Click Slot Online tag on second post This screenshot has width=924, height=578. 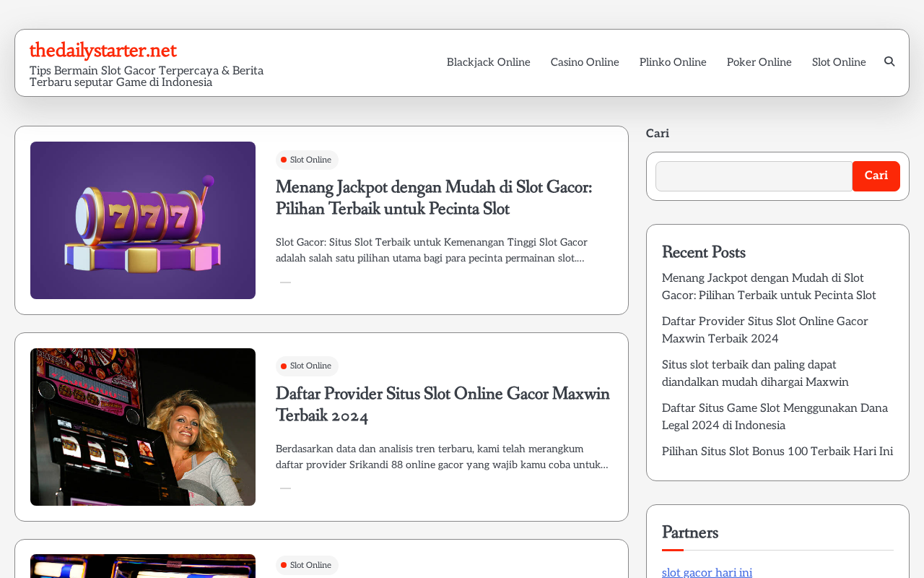[307, 366]
